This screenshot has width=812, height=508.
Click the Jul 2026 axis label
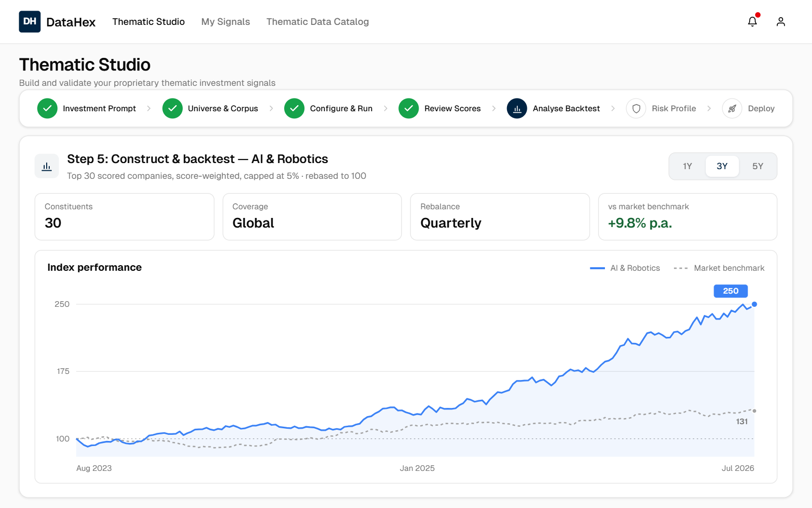[x=738, y=468]
